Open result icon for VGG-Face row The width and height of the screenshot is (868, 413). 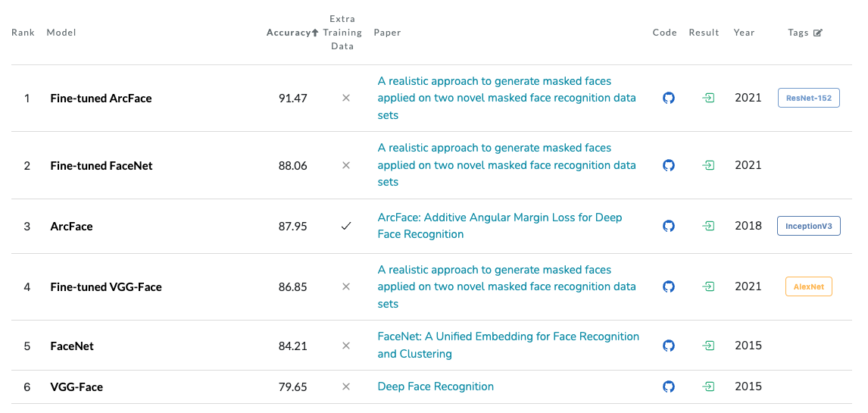[x=708, y=386]
